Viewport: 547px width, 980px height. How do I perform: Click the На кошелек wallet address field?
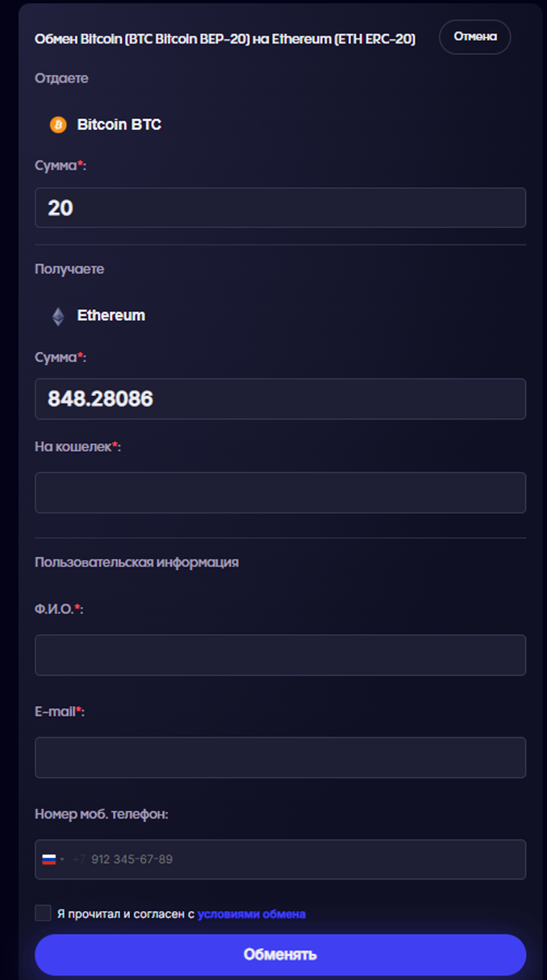[279, 492]
